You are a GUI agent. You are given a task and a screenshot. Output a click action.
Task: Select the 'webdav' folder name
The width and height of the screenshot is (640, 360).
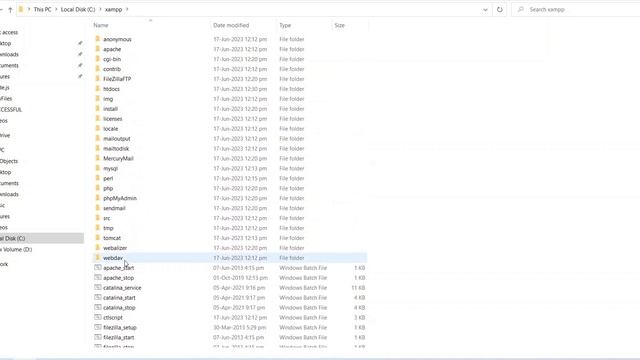click(x=113, y=258)
